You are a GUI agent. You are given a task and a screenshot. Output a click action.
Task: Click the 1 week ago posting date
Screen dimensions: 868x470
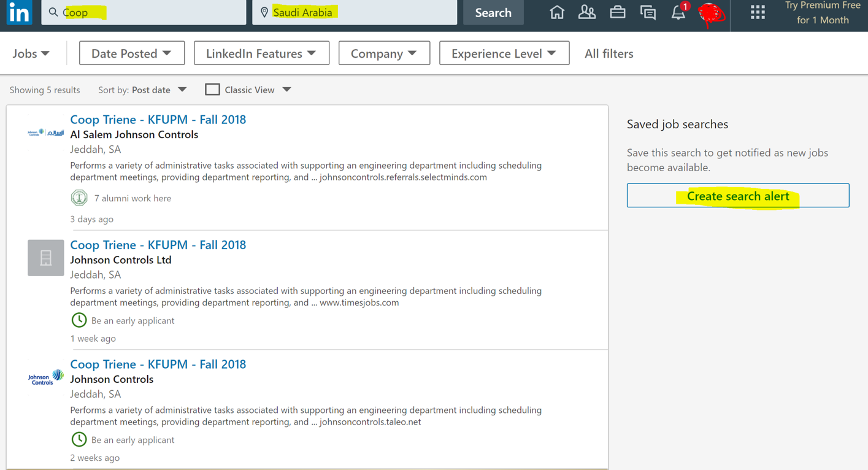click(x=93, y=338)
